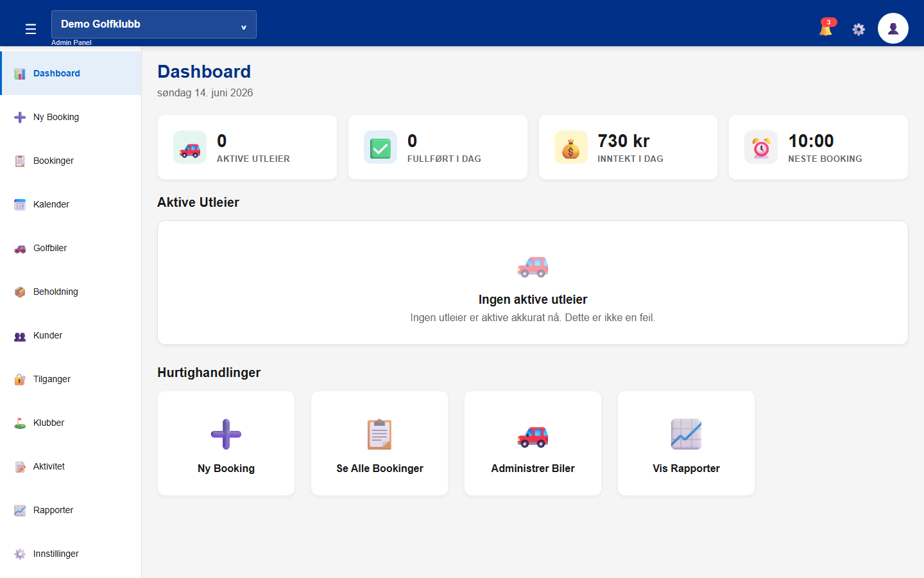Open Innstillinger in sidebar
This screenshot has width=924, height=578.
pyautogui.click(x=56, y=554)
